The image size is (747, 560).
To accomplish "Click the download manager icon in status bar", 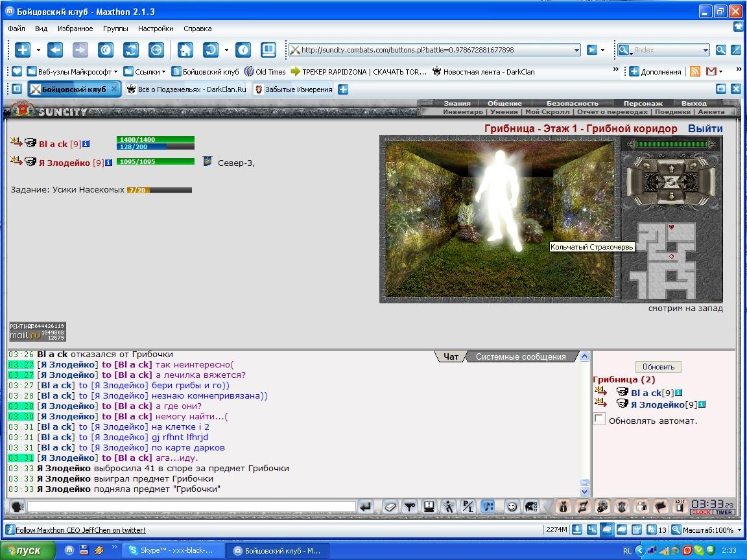I will [577, 530].
